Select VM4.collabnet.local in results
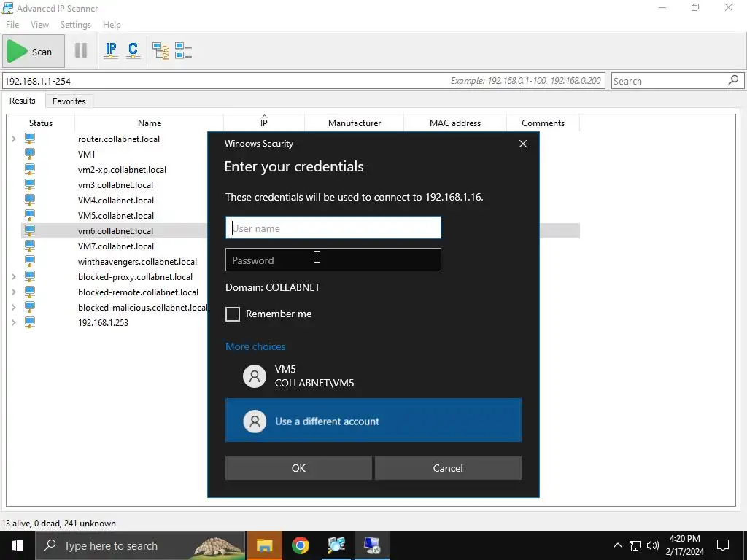747x560 pixels. [116, 200]
